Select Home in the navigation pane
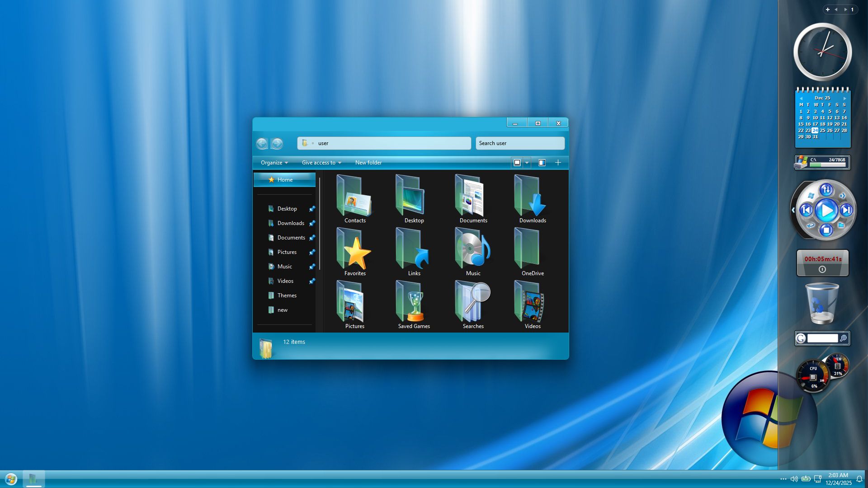Screen dimensions: 868x488 [x=284, y=180]
